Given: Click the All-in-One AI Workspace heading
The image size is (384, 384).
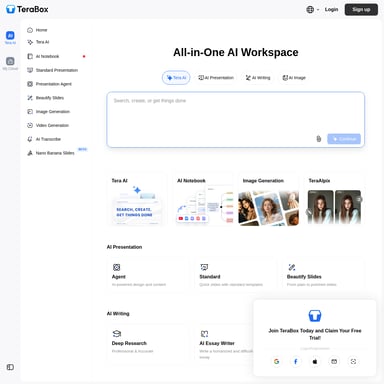Looking at the screenshot, I should pyautogui.click(x=236, y=52).
